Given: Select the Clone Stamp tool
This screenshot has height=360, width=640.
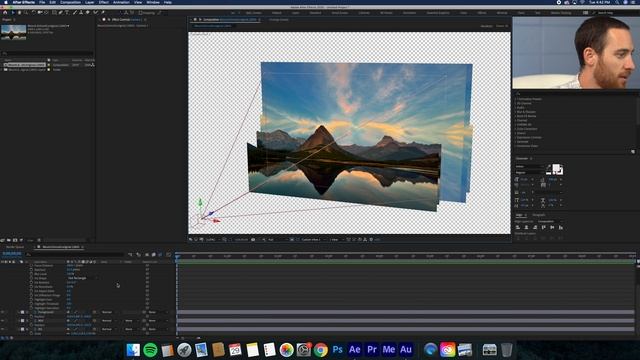Looking at the screenshot, I should pos(81,13).
